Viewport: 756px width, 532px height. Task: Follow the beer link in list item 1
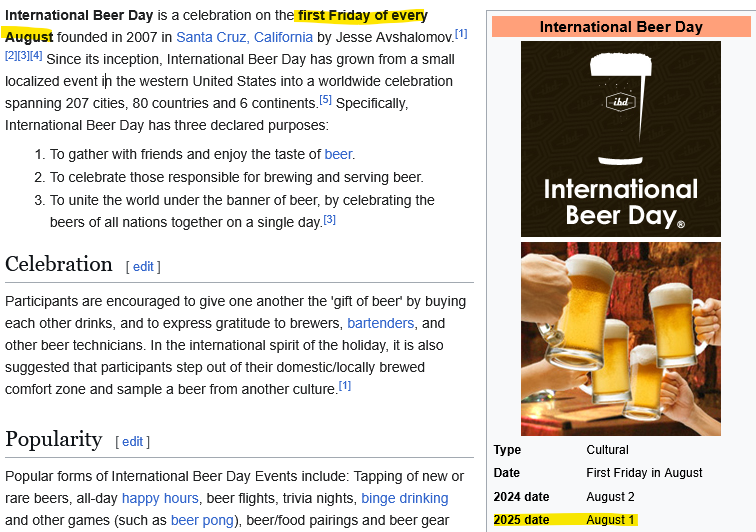point(338,154)
